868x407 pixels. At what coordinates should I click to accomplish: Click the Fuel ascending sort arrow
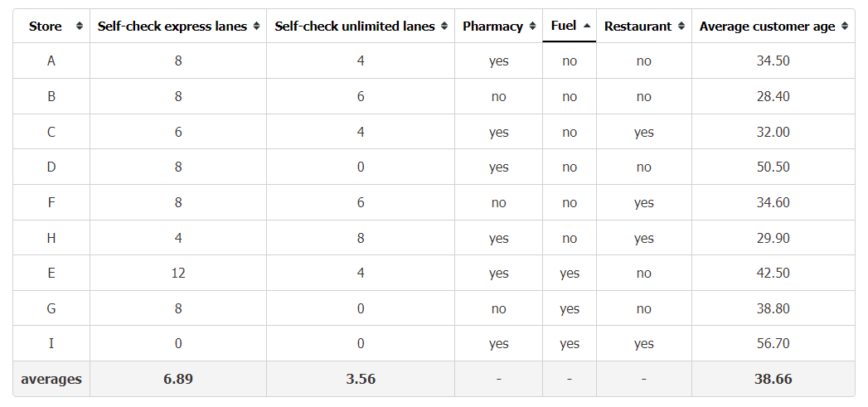(587, 26)
